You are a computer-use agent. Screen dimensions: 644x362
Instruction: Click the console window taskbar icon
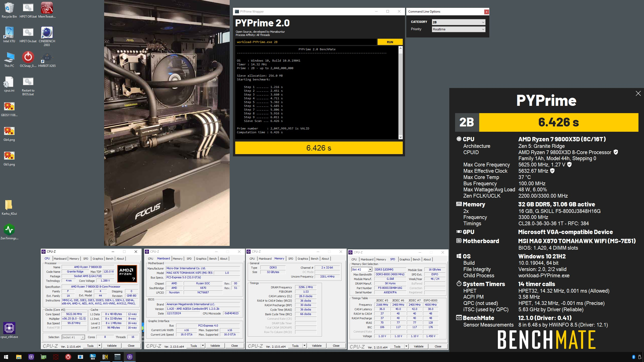[x=117, y=357]
